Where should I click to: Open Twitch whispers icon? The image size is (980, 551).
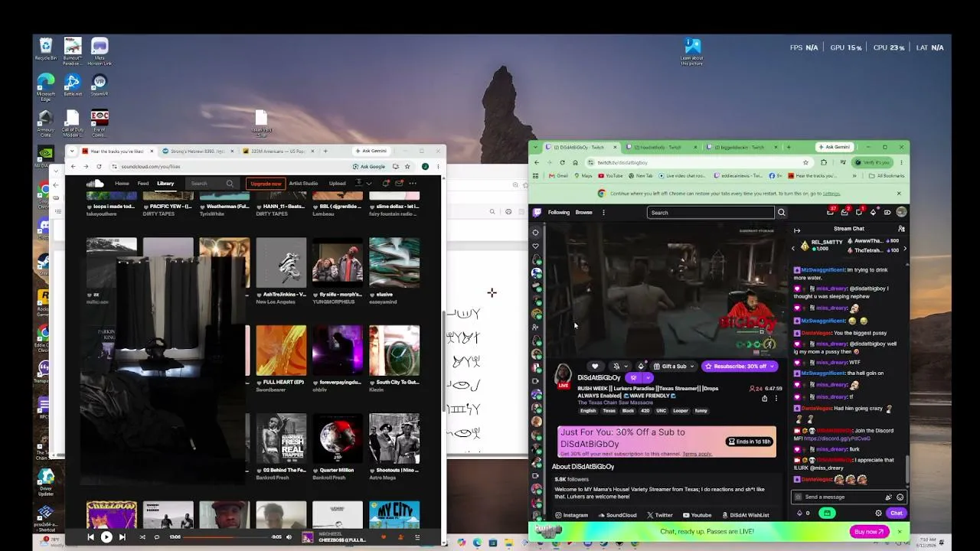coord(859,212)
